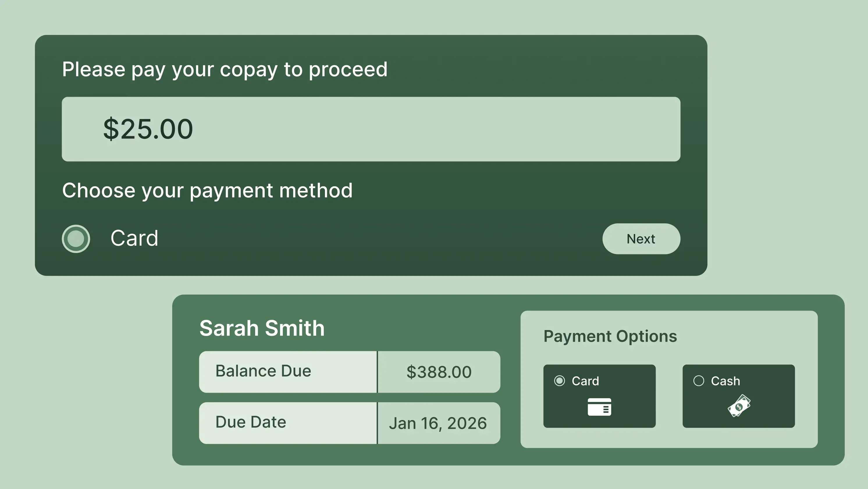Click 'Please pay your copay' heading

click(225, 70)
